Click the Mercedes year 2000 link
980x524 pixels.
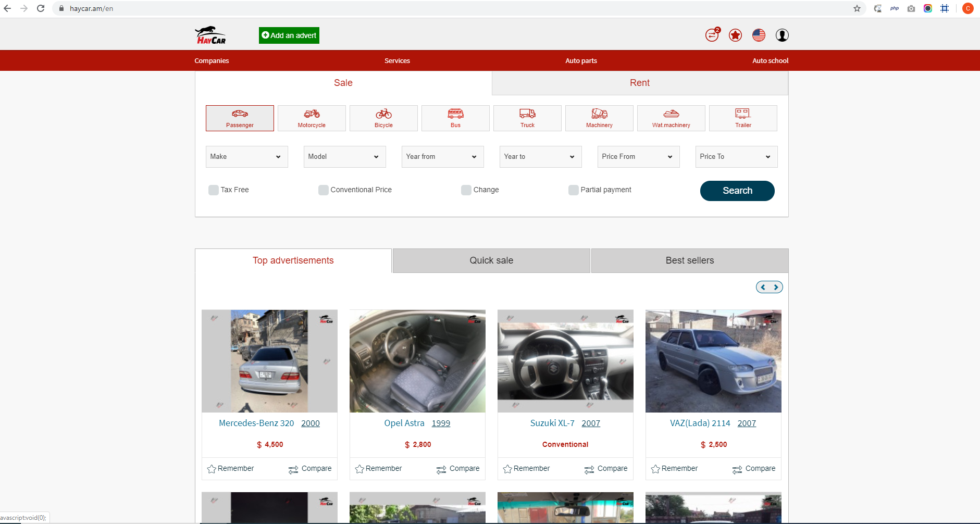[311, 423]
